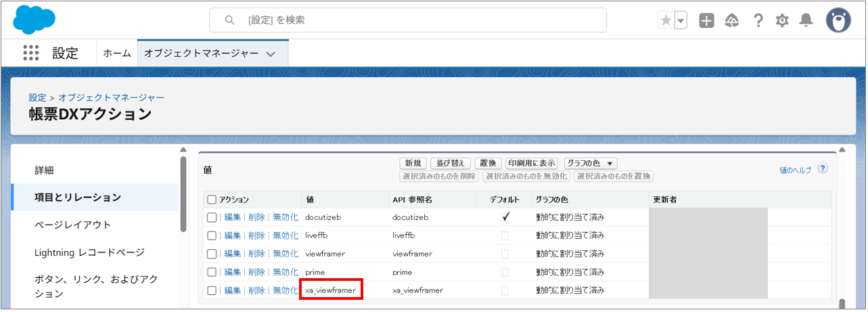Image resolution: width=868 pixels, height=312 pixels.
Task: Open the setup gear icon
Action: click(x=782, y=21)
